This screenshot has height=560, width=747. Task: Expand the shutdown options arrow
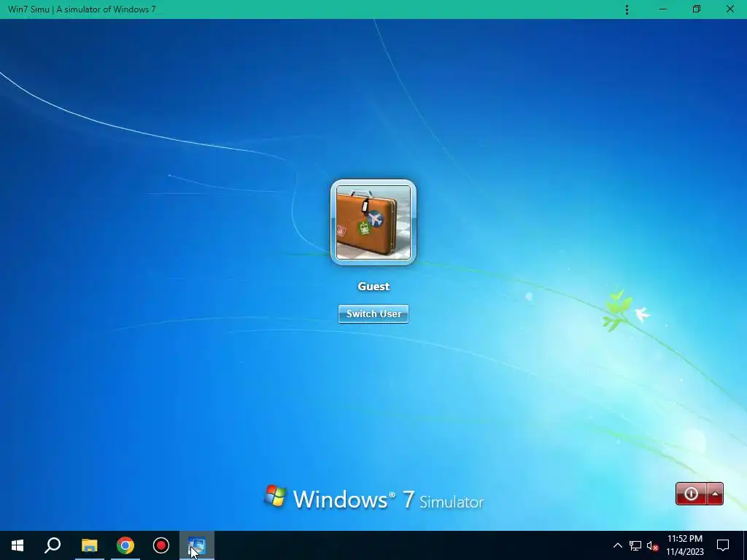(x=715, y=494)
